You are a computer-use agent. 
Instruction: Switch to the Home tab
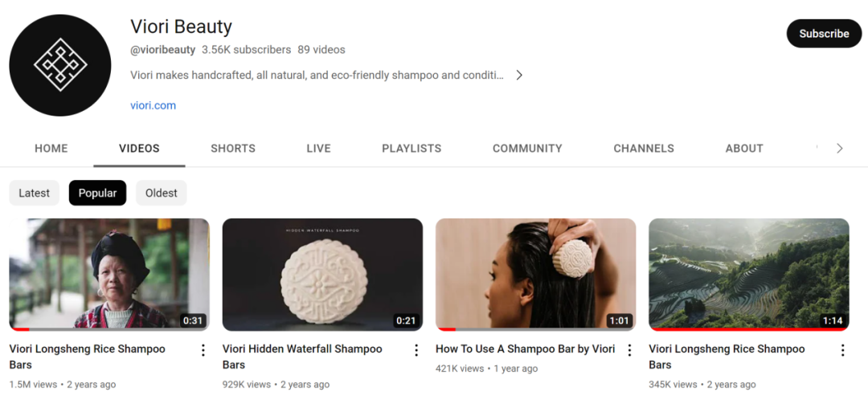(51, 149)
